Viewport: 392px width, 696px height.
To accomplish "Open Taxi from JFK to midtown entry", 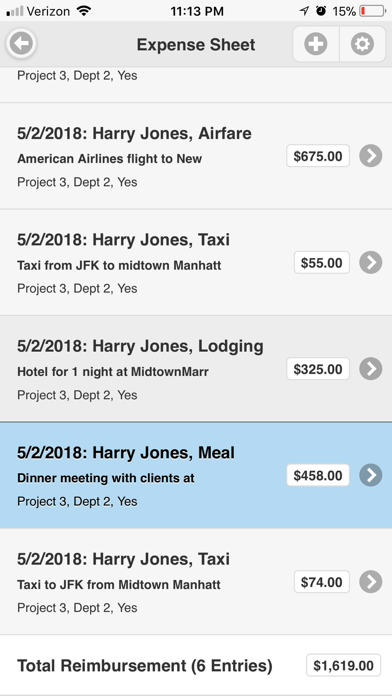I will 196,262.
